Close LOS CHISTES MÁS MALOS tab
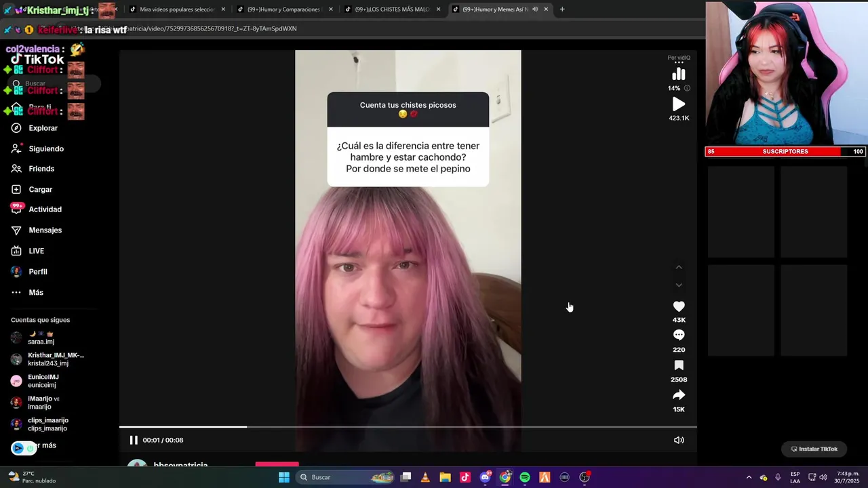Screen dimensions: 868x488 tap(439, 9)
